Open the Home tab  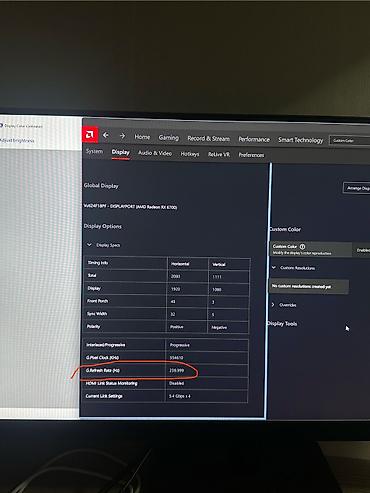[x=142, y=137]
